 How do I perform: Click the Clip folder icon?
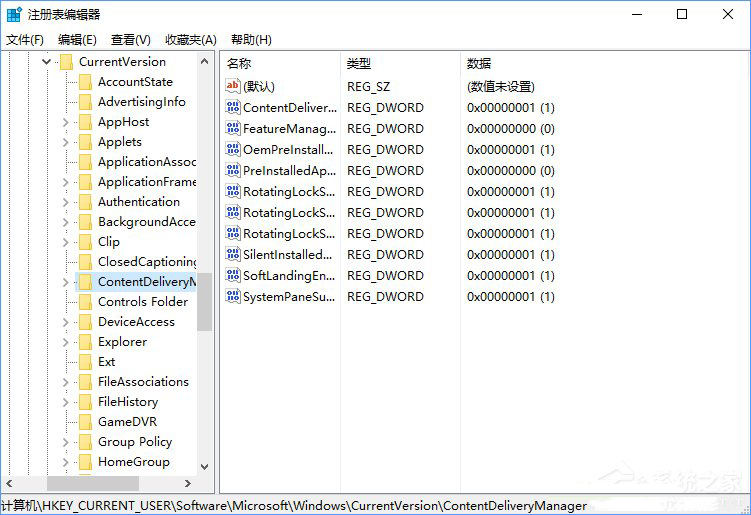85,242
